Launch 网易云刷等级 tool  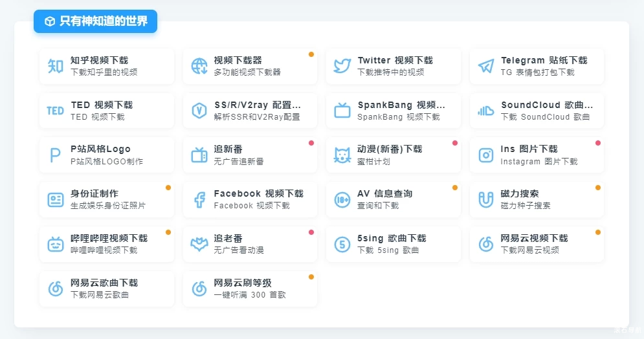coord(250,289)
